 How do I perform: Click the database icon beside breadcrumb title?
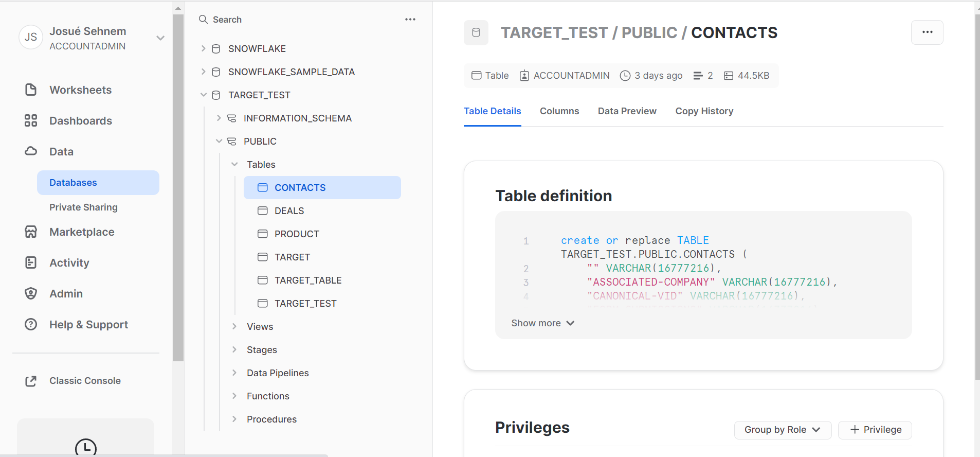(476, 32)
